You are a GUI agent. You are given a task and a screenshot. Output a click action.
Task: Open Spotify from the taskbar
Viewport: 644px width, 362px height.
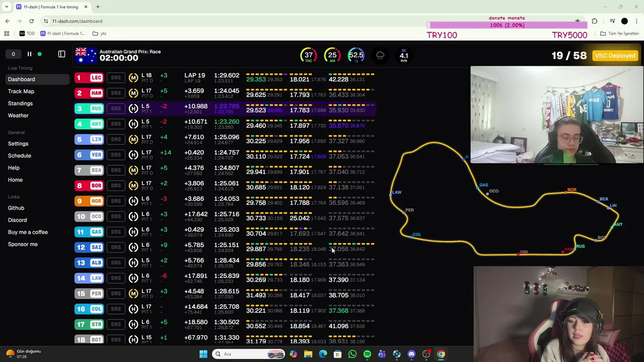coord(367,354)
